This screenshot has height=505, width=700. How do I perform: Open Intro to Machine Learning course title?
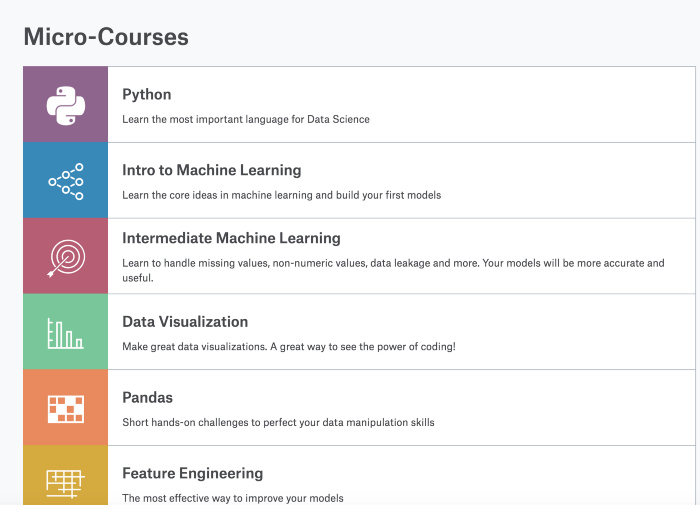click(211, 170)
